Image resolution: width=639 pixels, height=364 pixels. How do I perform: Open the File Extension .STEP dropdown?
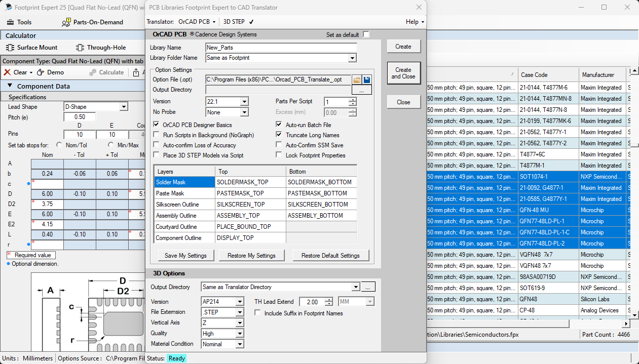tap(240, 312)
